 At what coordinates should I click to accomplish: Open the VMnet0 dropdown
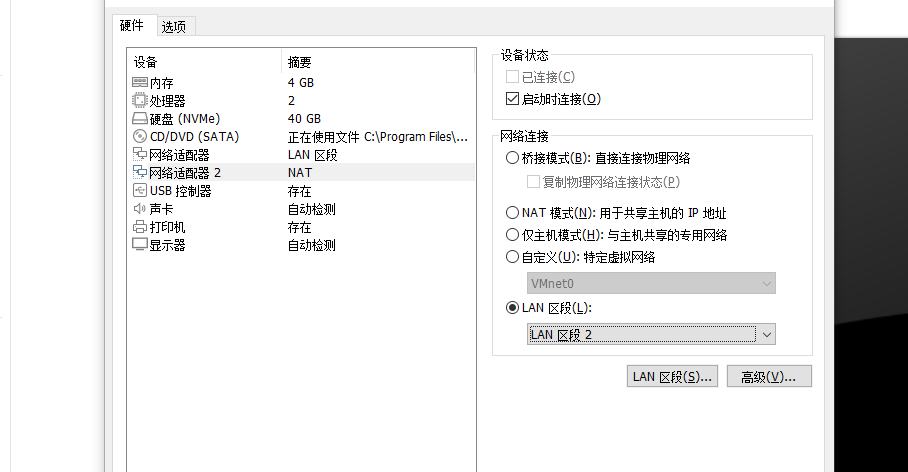click(x=651, y=283)
